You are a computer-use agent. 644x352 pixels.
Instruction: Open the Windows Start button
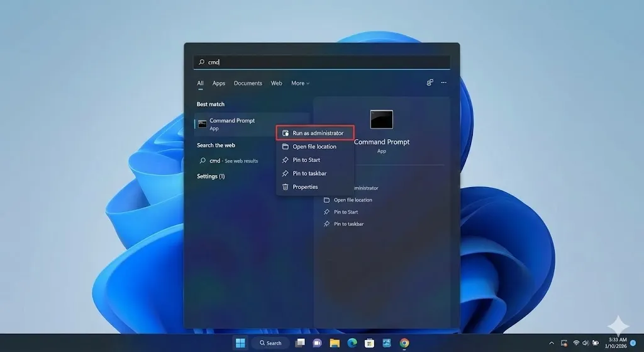click(x=240, y=343)
